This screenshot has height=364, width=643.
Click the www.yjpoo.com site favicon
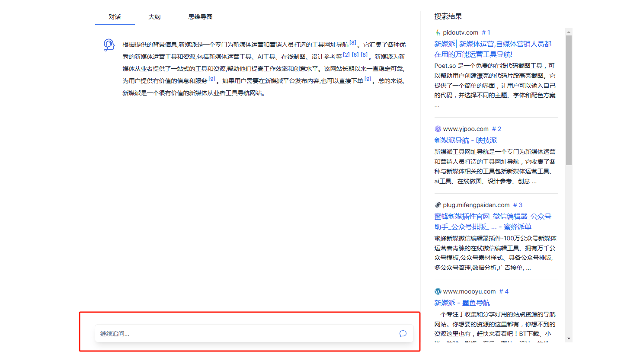click(x=438, y=129)
